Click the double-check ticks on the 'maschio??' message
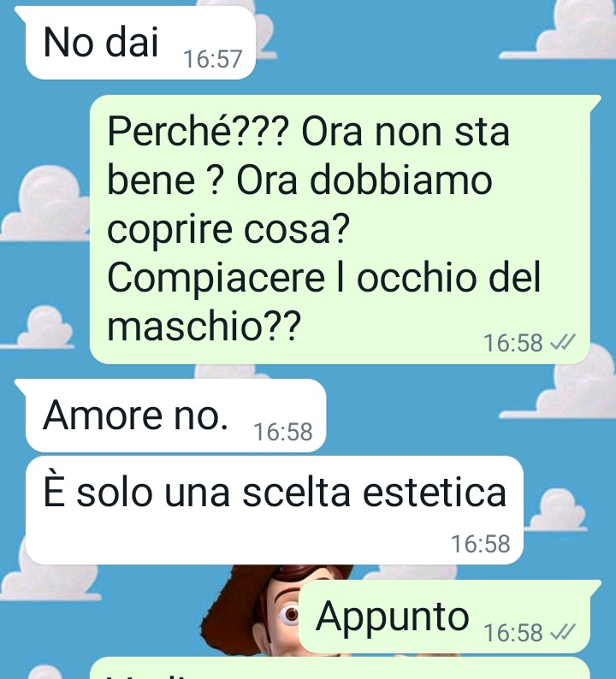Screen dimensions: 616x679 pyautogui.click(x=563, y=342)
